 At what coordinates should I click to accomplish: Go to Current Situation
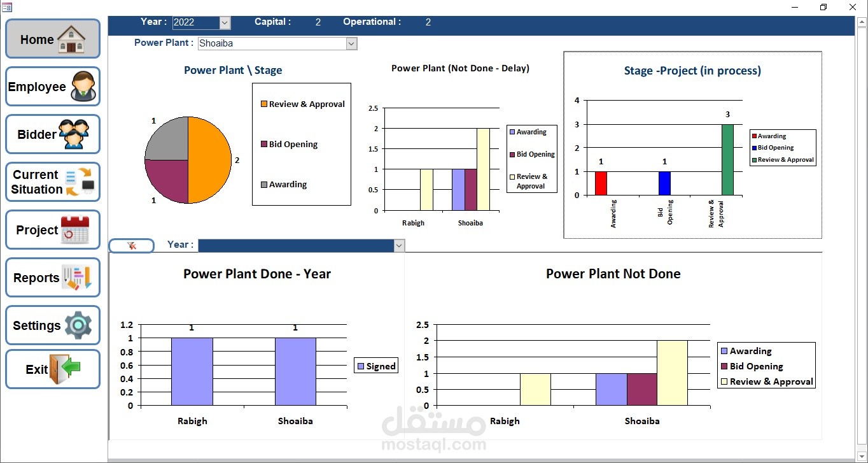pyautogui.click(x=53, y=182)
